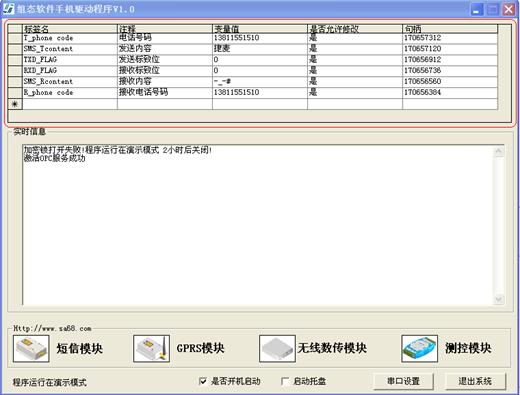
Task: Click the 程序运行在演示模式 status text
Action: 49,382
